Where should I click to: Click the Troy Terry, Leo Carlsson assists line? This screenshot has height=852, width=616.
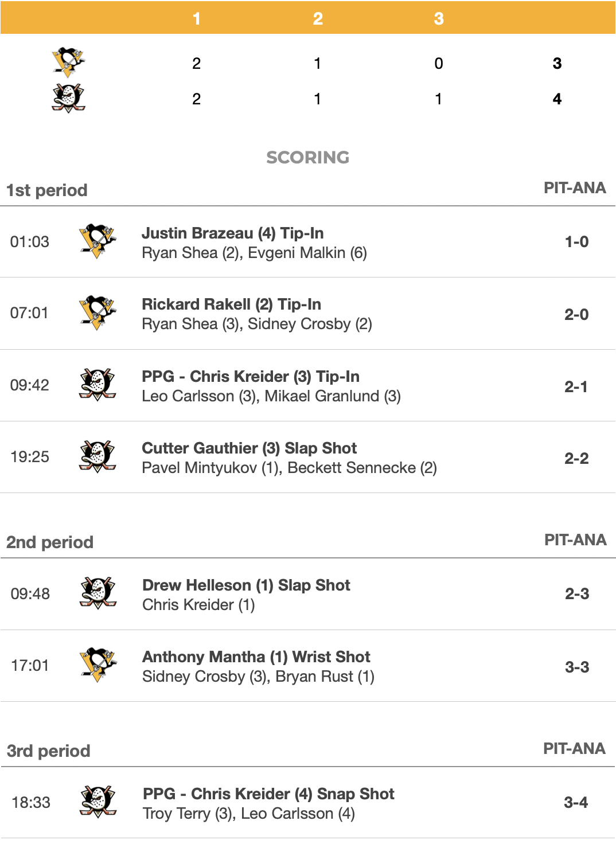[248, 814]
